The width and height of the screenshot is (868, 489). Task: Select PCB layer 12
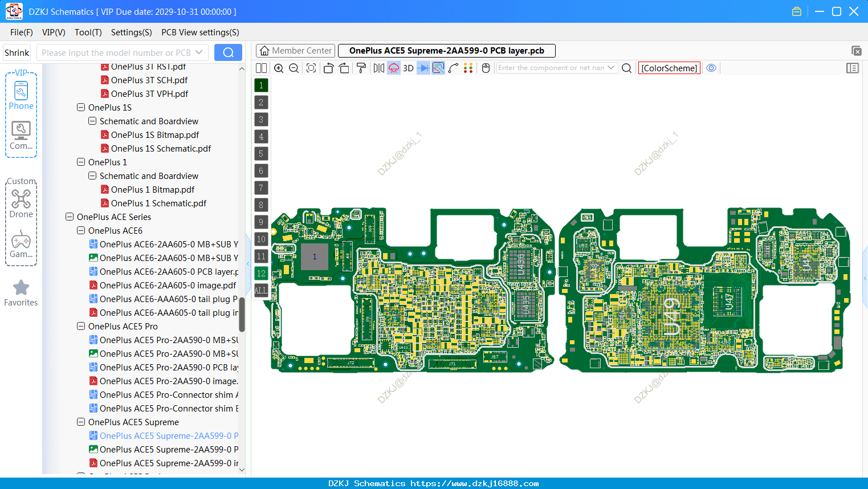261,274
